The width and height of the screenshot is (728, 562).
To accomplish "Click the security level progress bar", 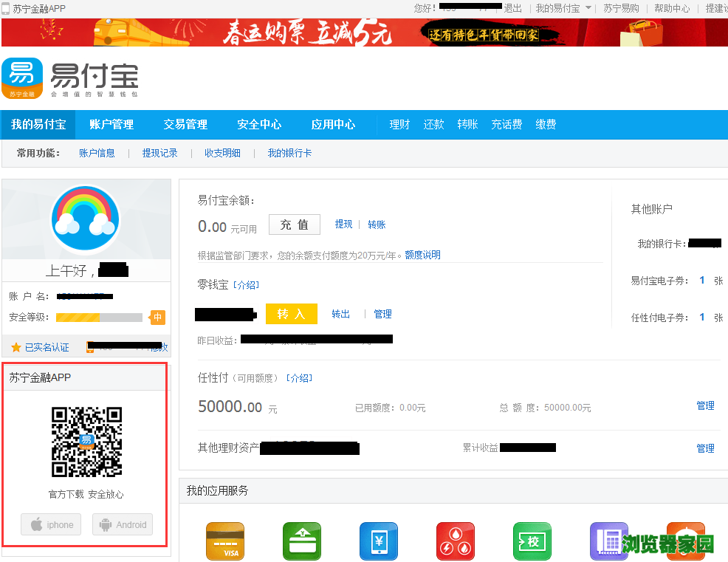I will point(99,318).
